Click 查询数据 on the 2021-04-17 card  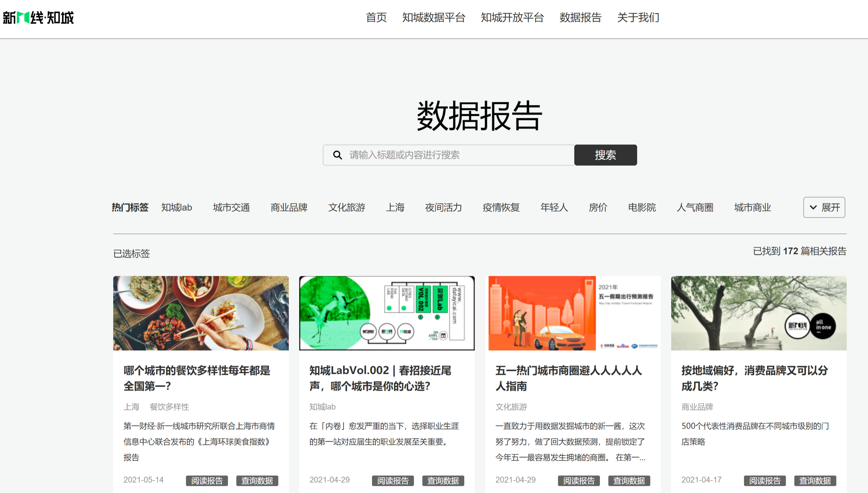tap(815, 481)
